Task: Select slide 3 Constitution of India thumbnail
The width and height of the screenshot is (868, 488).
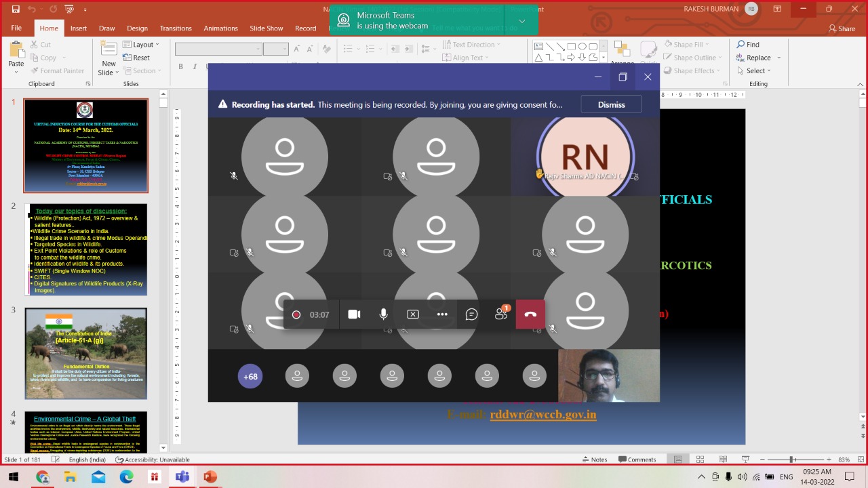Action: (x=86, y=354)
